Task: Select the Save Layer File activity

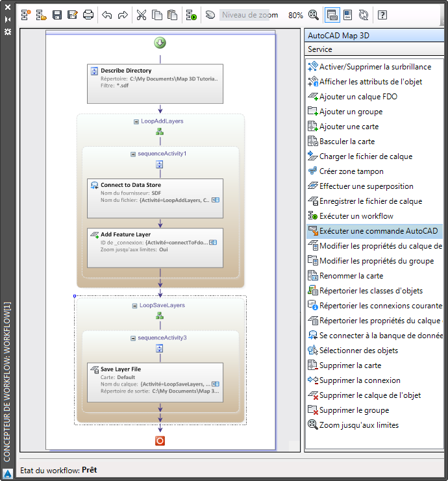Action: [x=155, y=382]
